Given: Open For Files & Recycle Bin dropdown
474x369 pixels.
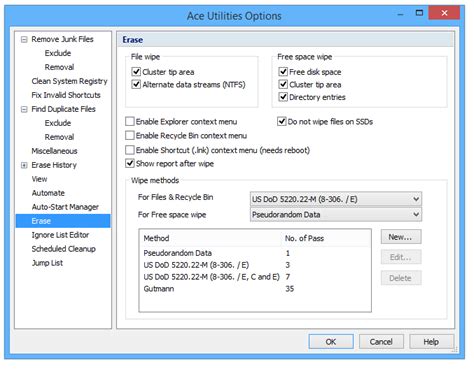Looking at the screenshot, I should click(x=336, y=199).
